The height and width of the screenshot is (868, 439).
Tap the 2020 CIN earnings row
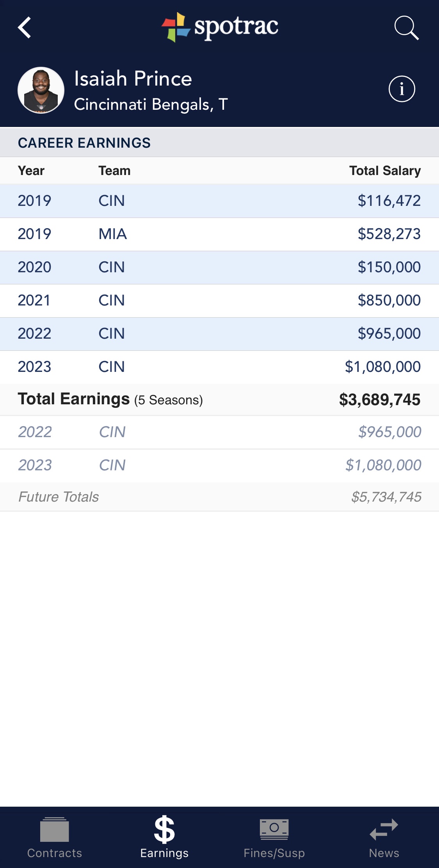tap(219, 267)
